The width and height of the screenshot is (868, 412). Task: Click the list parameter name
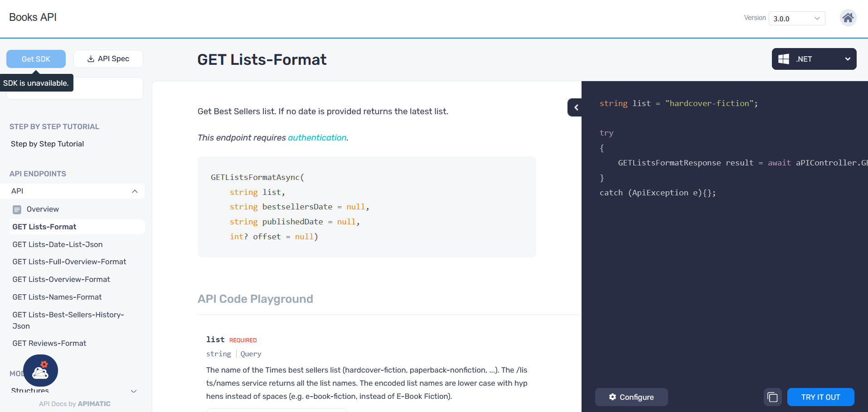pos(215,339)
